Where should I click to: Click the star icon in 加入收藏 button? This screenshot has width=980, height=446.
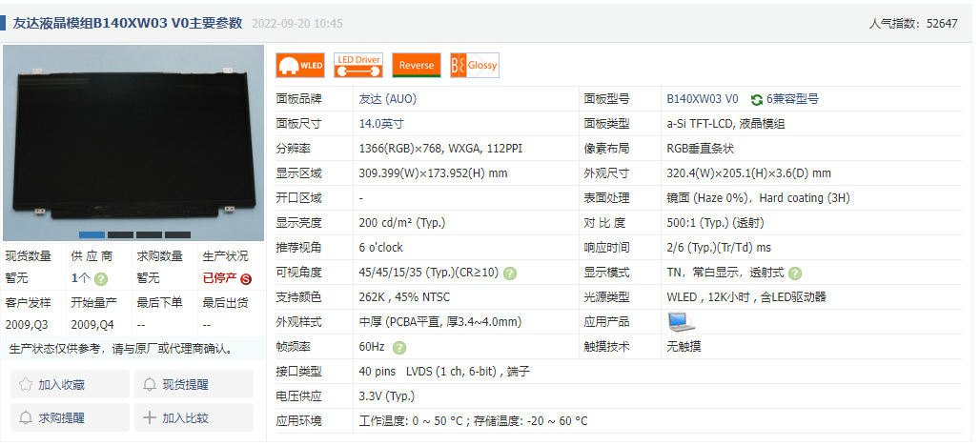[x=26, y=384]
